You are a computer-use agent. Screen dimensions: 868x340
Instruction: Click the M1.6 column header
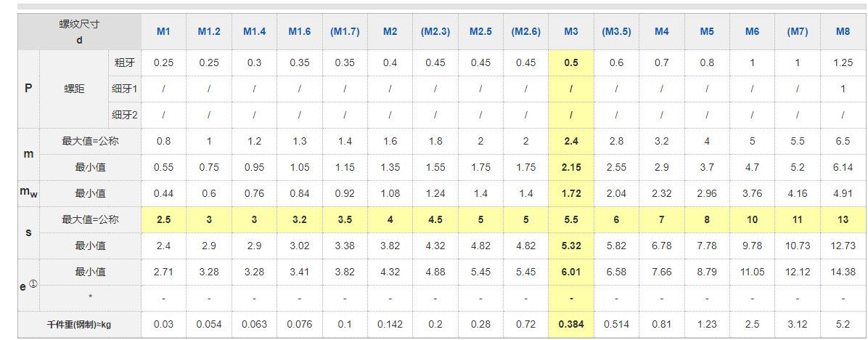click(299, 32)
